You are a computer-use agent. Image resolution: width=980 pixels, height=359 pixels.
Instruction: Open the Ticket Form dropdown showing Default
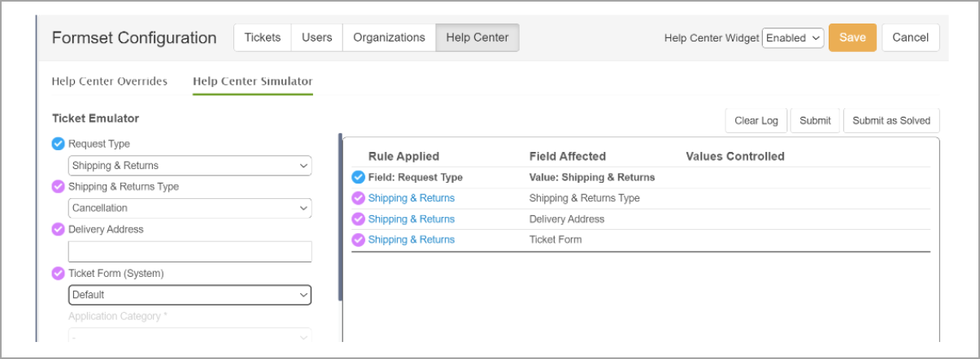pos(189,295)
